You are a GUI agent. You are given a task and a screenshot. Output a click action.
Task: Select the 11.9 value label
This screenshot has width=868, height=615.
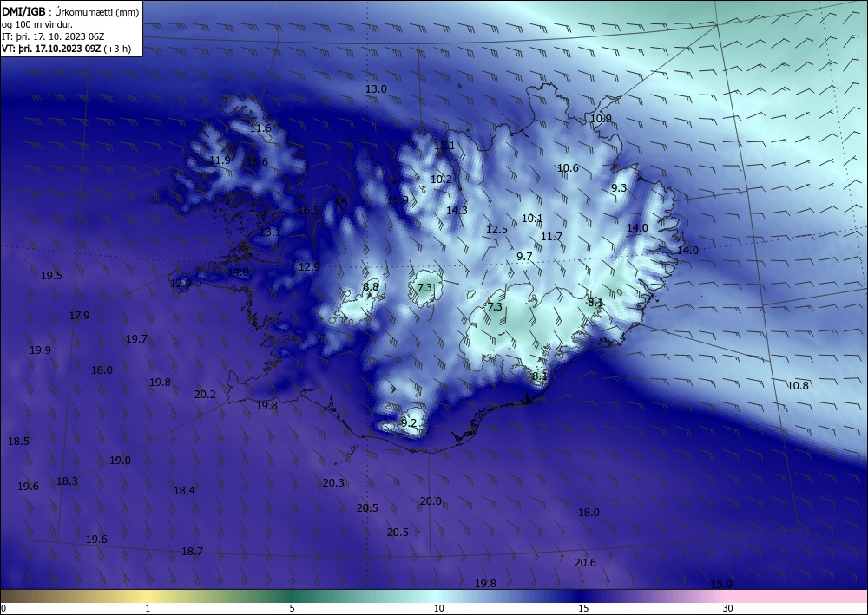click(220, 160)
